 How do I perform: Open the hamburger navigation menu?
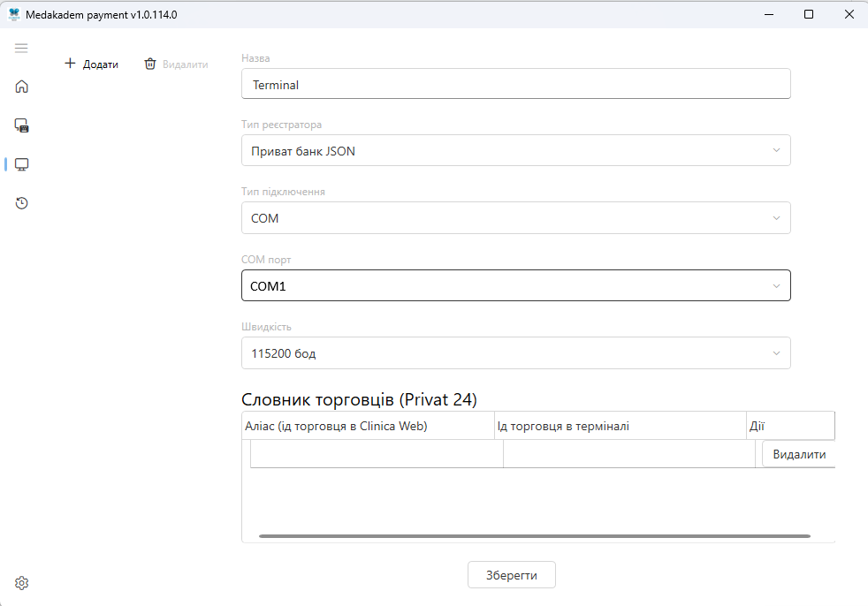(21, 49)
